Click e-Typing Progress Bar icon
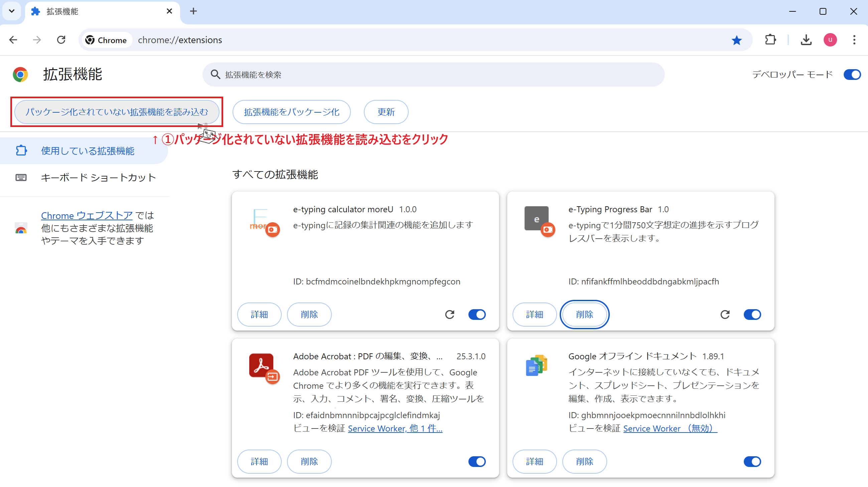868x487 pixels. tap(540, 221)
